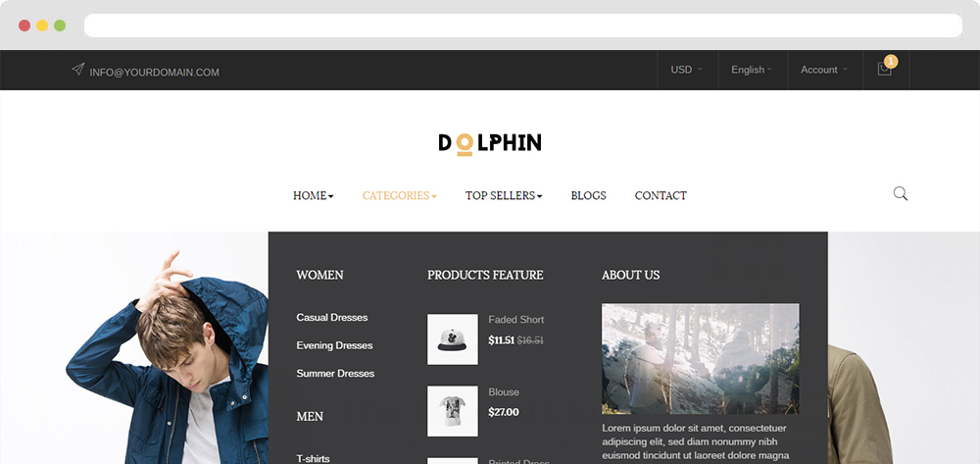
Task: Open the USD currency dropdown
Action: 687,70
